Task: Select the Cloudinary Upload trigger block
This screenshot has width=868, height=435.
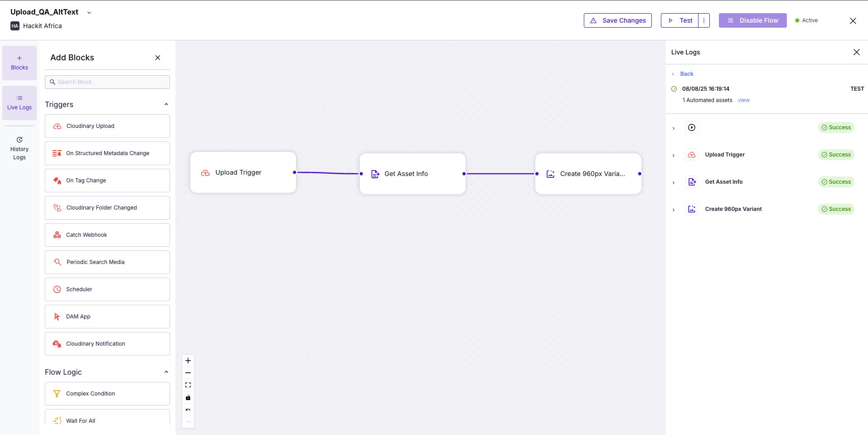Action: (107, 126)
